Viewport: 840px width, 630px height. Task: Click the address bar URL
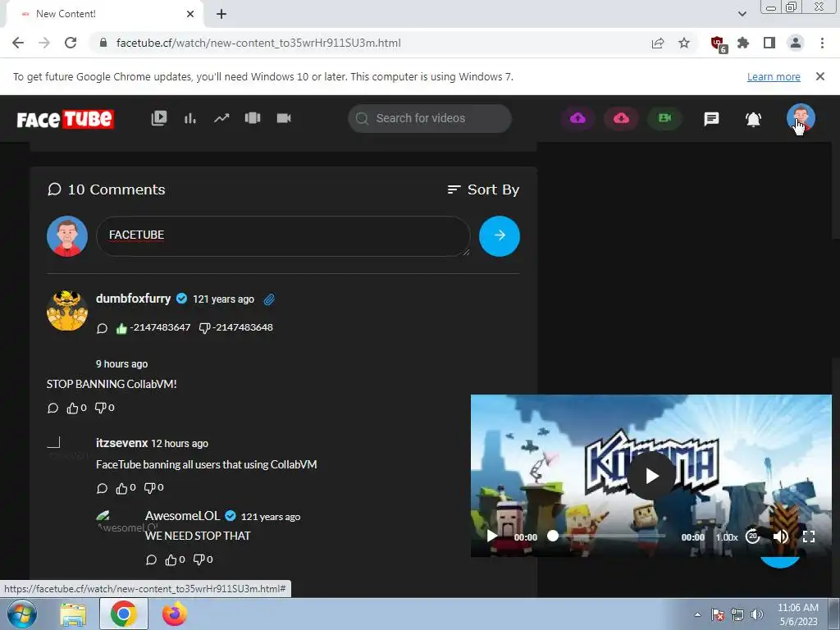pyautogui.click(x=258, y=43)
